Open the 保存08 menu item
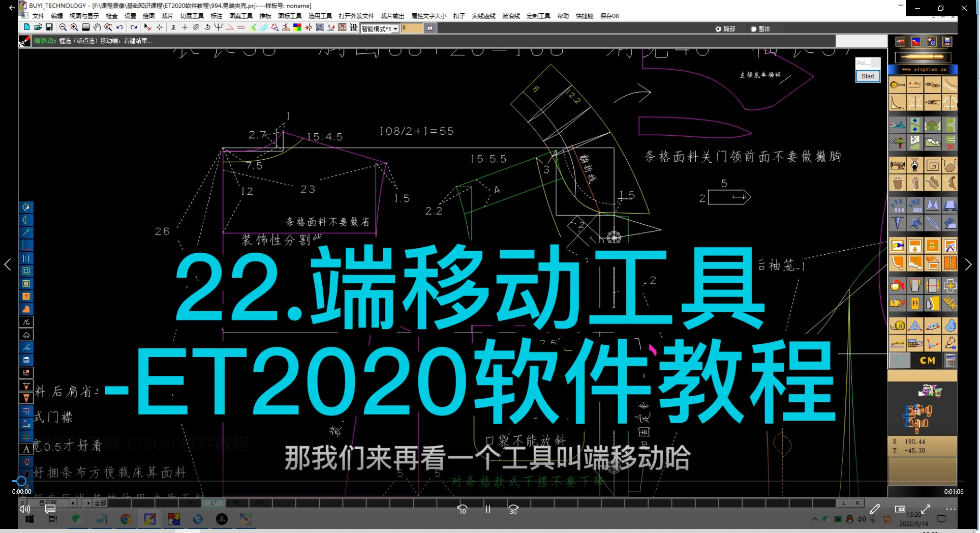Screen dimensions: 980x533 609,16
